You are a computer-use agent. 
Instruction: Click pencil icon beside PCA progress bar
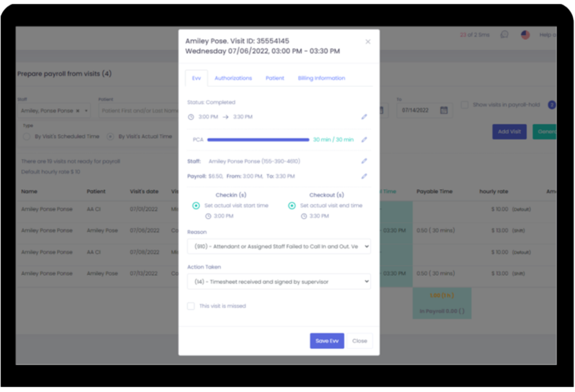pyautogui.click(x=364, y=140)
